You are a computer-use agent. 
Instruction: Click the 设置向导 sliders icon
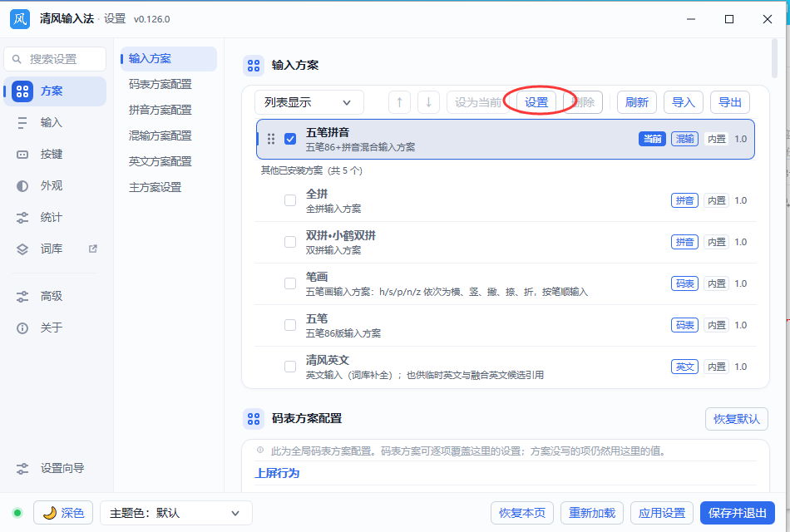pyautogui.click(x=22, y=469)
